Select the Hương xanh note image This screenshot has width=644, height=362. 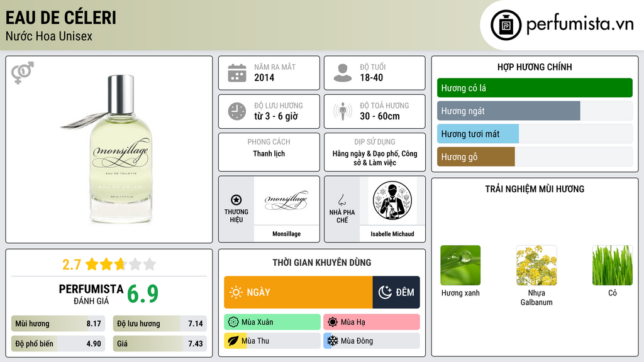click(460, 265)
